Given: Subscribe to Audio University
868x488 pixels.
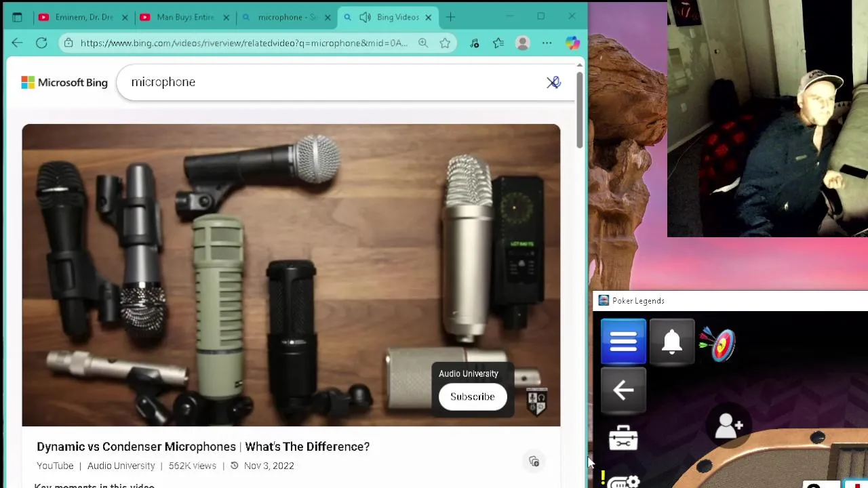Looking at the screenshot, I should pos(473,396).
